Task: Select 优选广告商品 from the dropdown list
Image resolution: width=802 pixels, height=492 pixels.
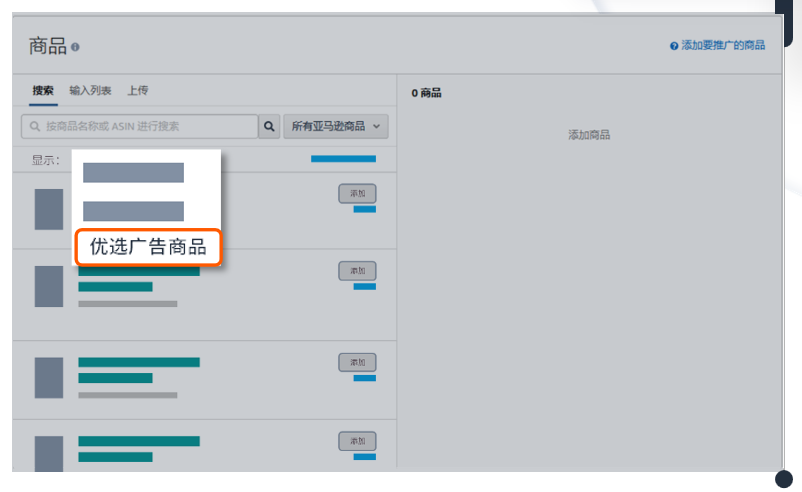Action: (148, 247)
